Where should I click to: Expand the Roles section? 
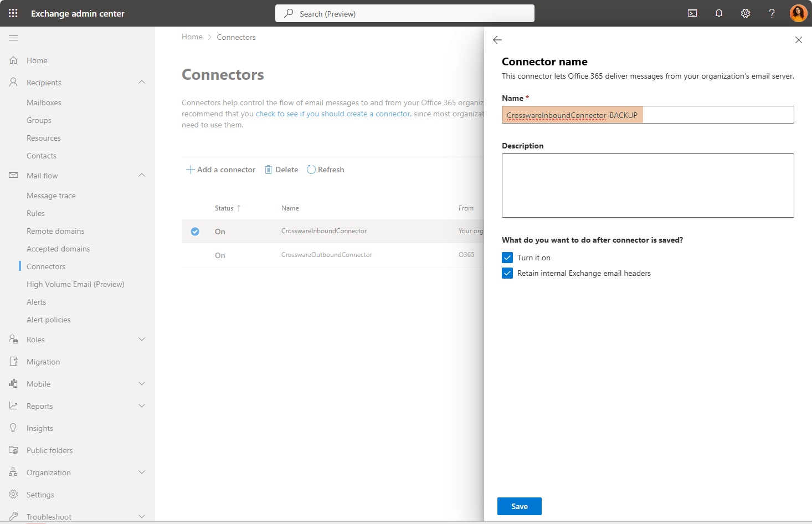tap(142, 340)
